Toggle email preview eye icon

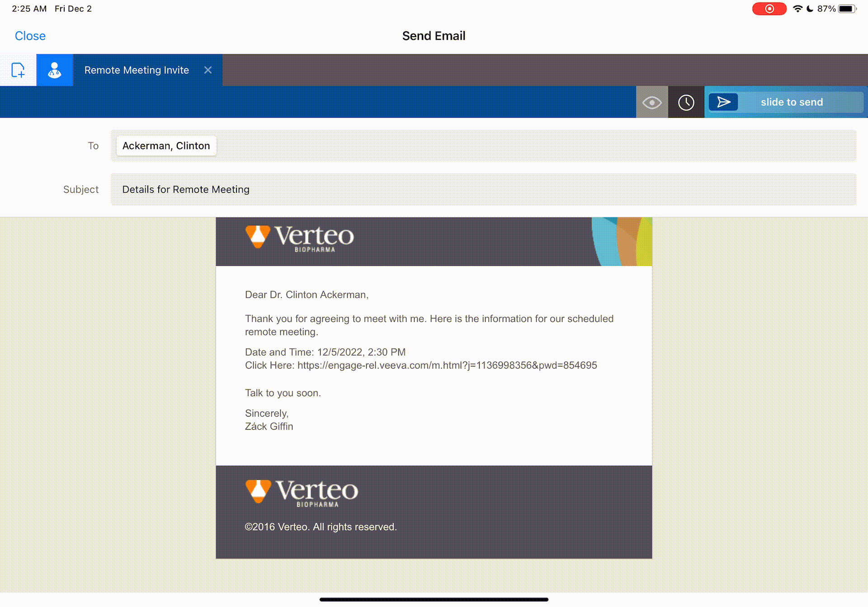click(652, 102)
